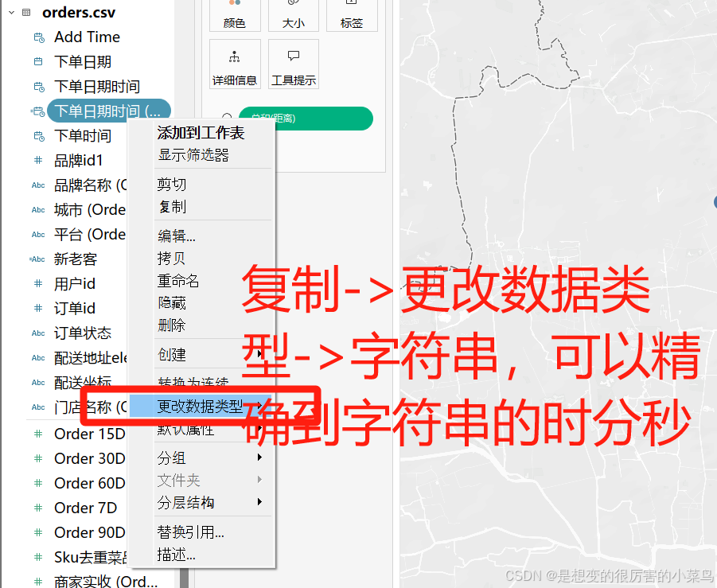Choose 添加到工作表 in context menu
The height and width of the screenshot is (588, 717).
tap(201, 133)
